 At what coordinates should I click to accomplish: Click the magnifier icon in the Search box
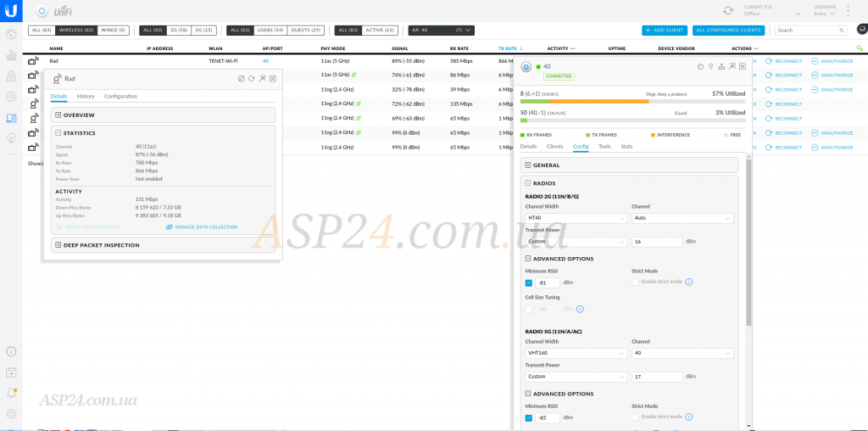(860, 48)
